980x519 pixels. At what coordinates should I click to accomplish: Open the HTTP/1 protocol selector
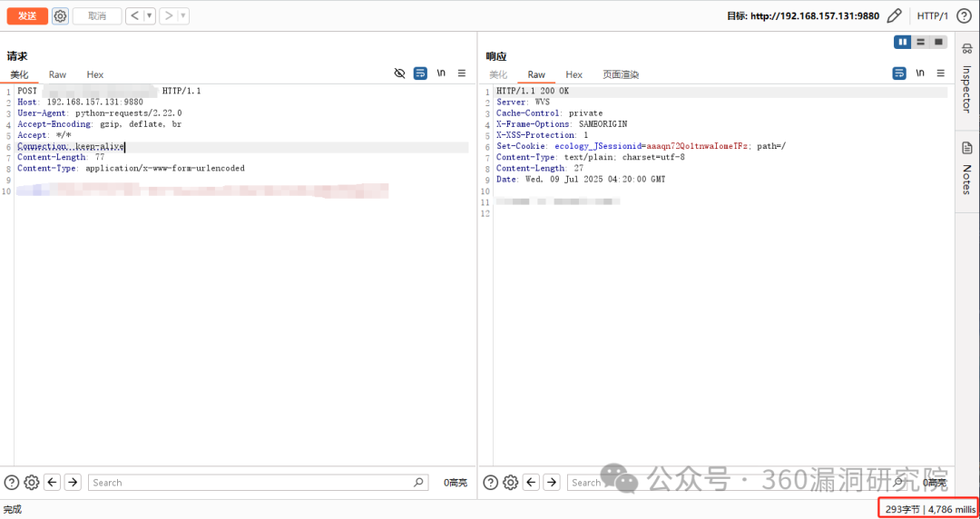(932, 15)
